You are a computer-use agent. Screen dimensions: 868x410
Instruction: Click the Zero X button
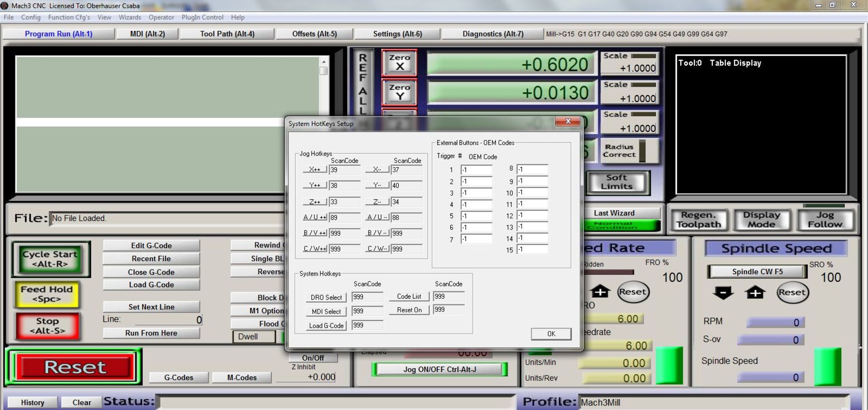click(x=399, y=62)
